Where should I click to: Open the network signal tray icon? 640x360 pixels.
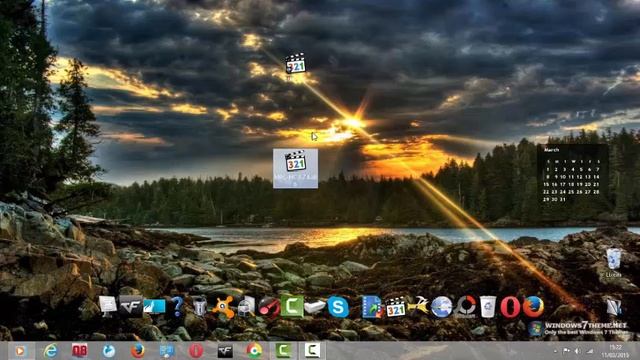click(x=589, y=351)
